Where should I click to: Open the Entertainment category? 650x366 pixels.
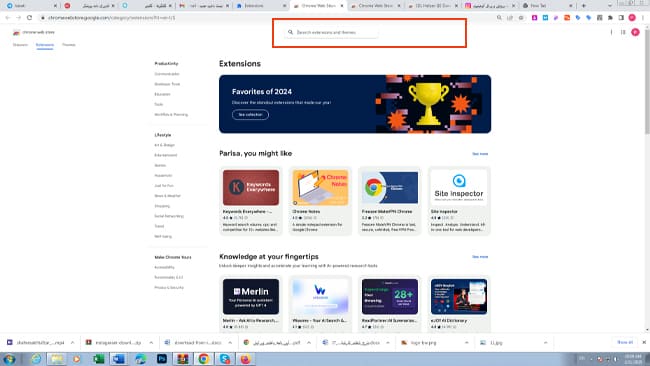(166, 155)
